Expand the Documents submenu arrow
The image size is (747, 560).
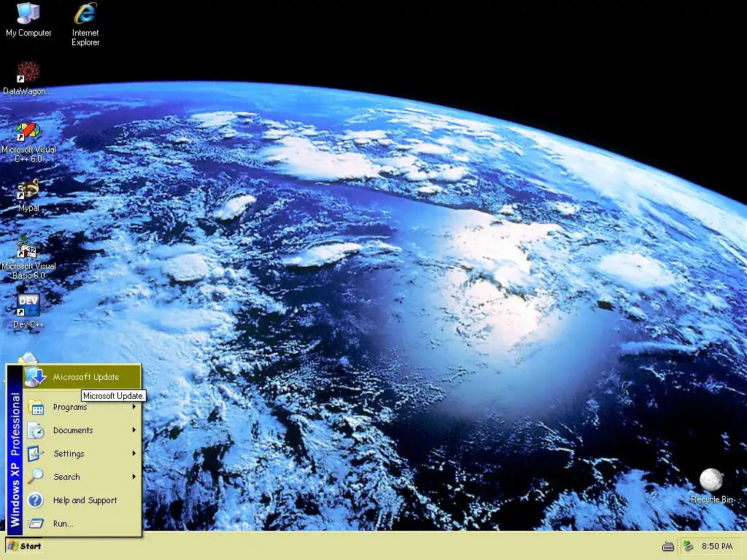pyautogui.click(x=134, y=430)
